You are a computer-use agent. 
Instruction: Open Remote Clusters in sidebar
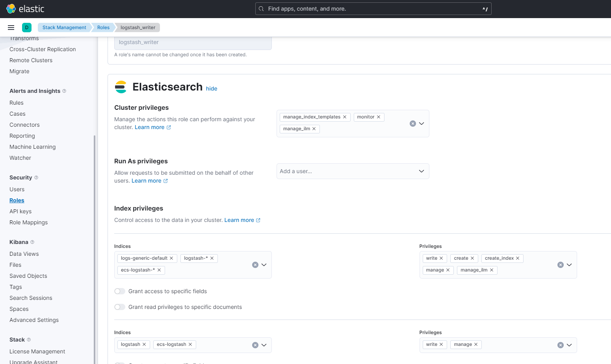[31, 60]
